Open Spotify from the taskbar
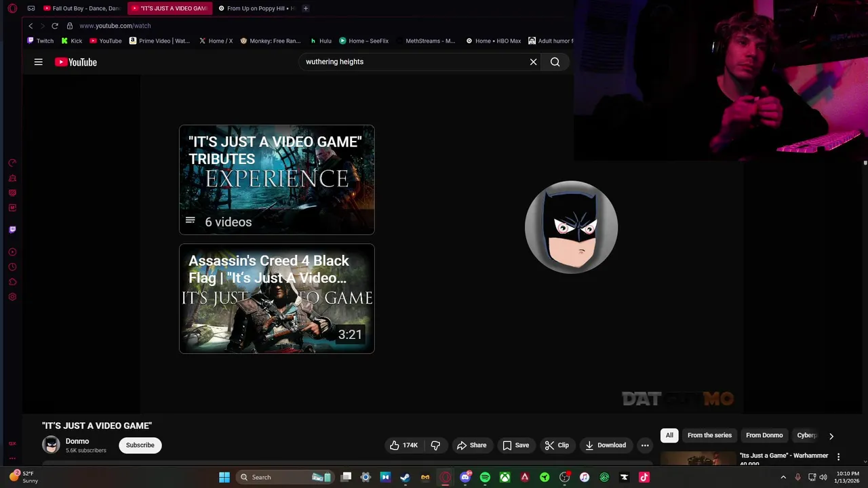The width and height of the screenshot is (868, 488). pos(485,477)
